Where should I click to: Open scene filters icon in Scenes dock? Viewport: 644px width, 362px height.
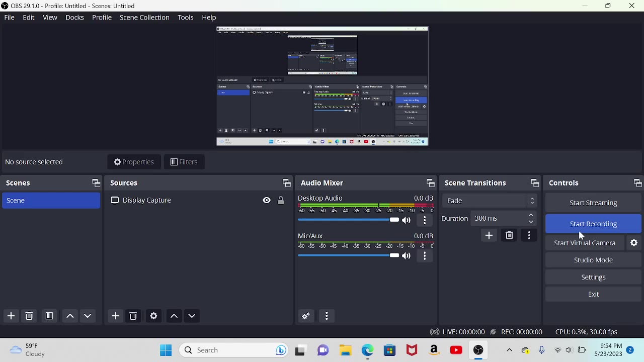click(x=49, y=316)
